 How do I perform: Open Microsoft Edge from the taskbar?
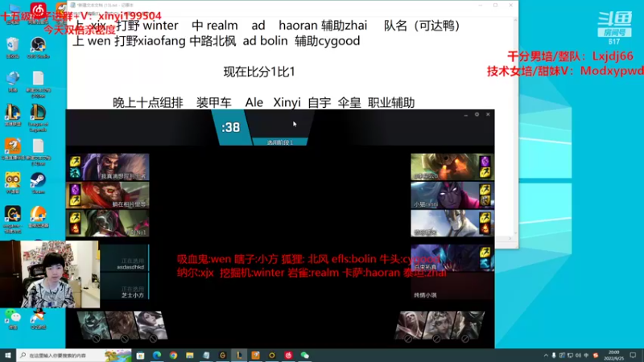pyautogui.click(x=157, y=355)
